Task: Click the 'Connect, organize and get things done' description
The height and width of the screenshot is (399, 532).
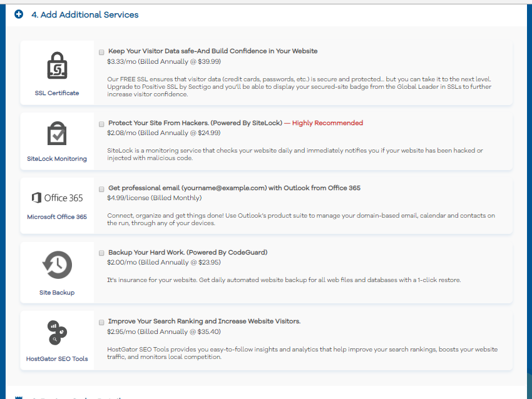Action: coord(301,220)
